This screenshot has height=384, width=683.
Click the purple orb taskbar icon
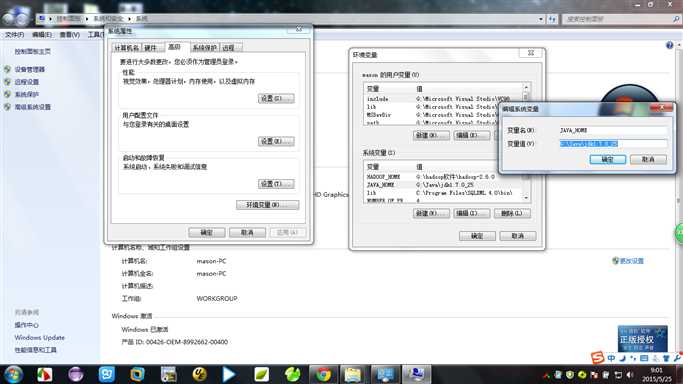coord(75,374)
